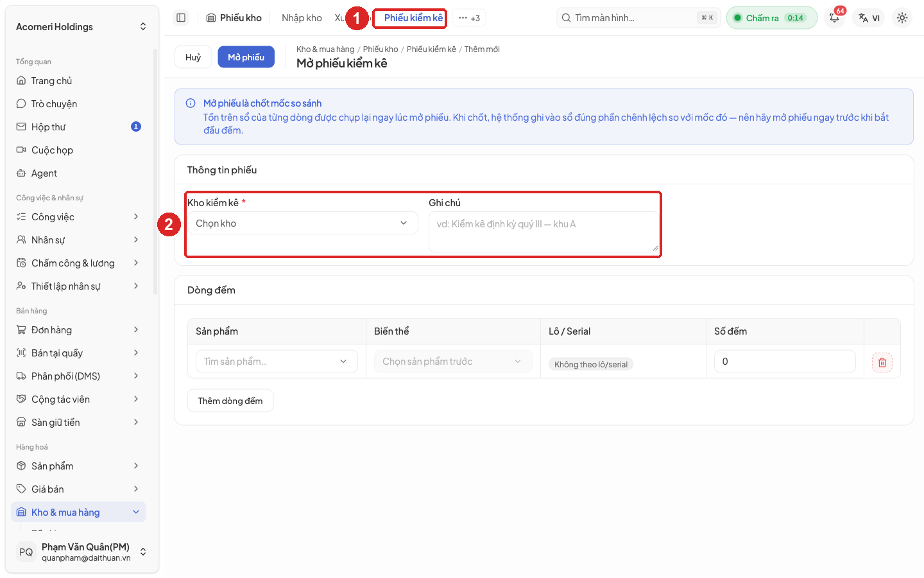Open Trang chủ in sidebar
The image size is (924, 578).
point(79,81)
